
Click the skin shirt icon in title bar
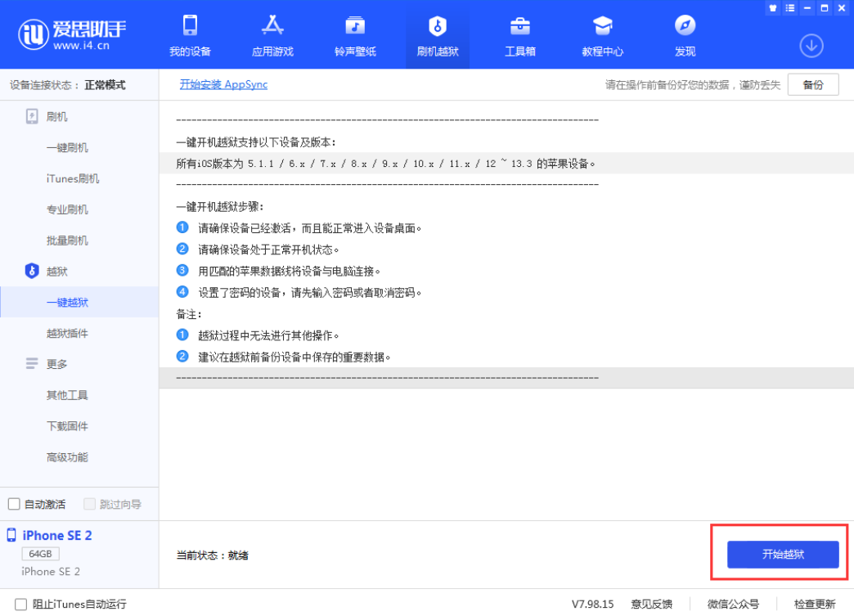click(772, 8)
